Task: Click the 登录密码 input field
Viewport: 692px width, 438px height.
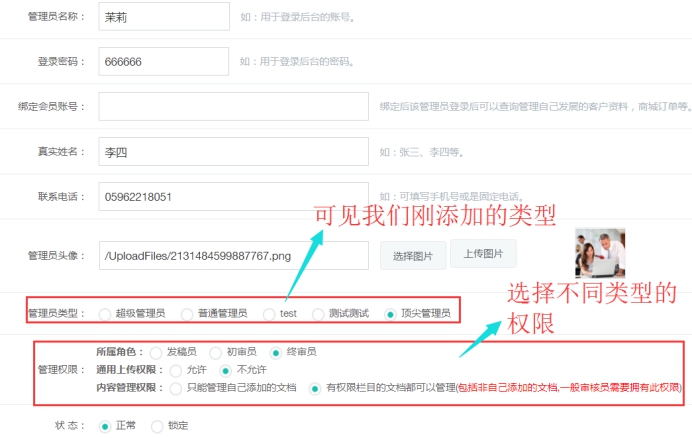Action: 164,61
